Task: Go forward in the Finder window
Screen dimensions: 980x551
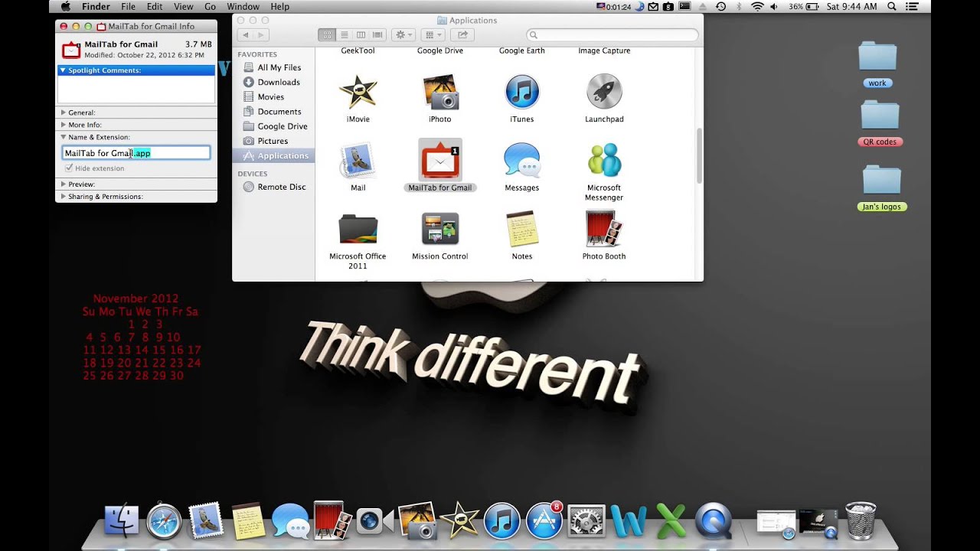Action: [261, 35]
